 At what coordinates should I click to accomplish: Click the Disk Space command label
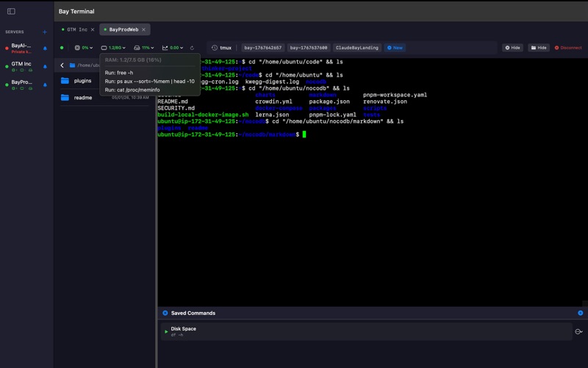click(x=183, y=328)
